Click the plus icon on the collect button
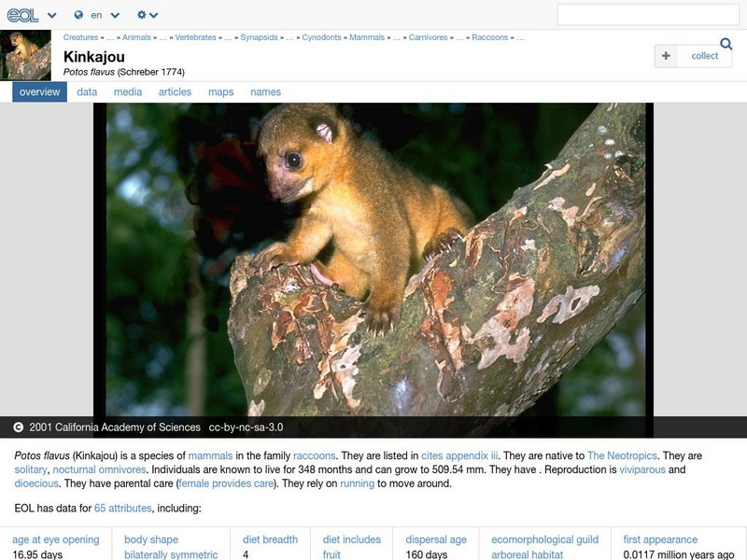747x560 pixels. pos(665,56)
